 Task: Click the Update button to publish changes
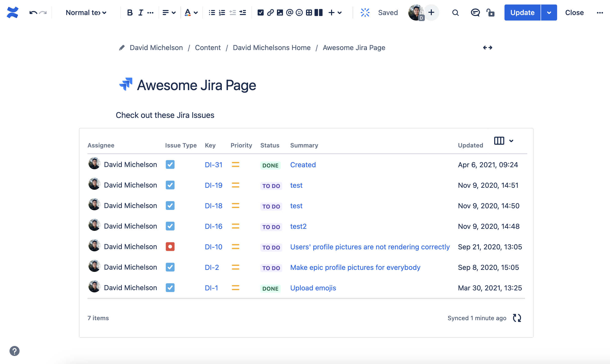point(522,13)
